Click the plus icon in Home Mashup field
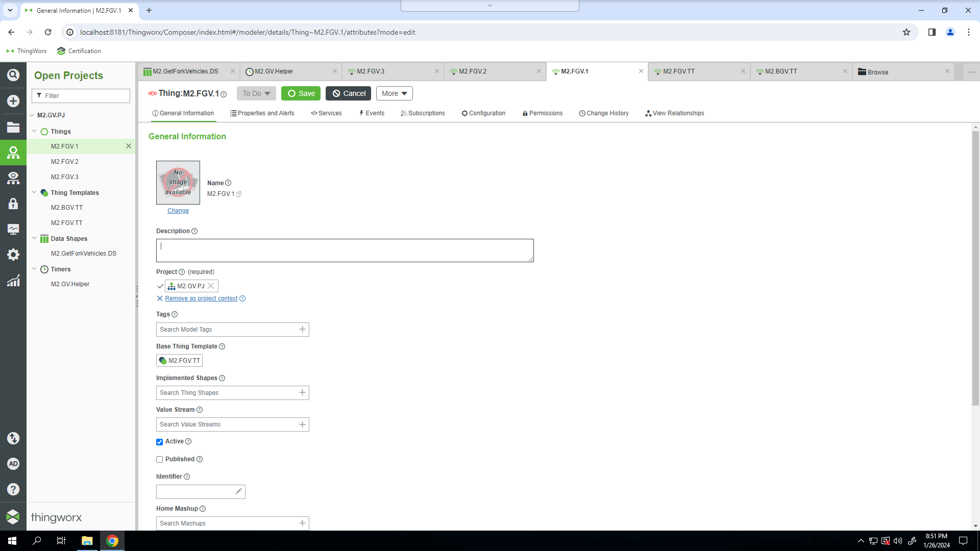 point(302,523)
